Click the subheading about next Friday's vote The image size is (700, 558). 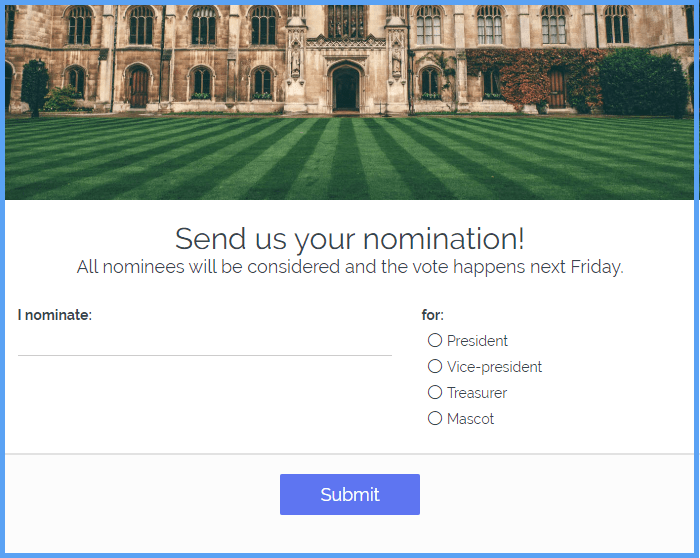pos(350,267)
